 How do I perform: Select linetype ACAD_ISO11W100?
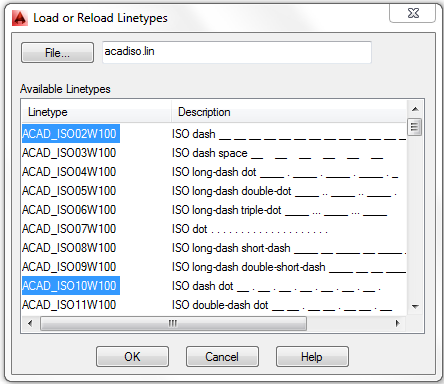pyautogui.click(x=69, y=305)
